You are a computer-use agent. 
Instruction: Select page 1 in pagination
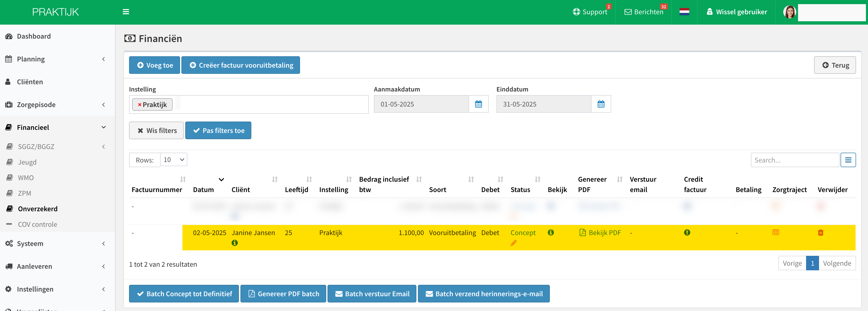pos(812,263)
